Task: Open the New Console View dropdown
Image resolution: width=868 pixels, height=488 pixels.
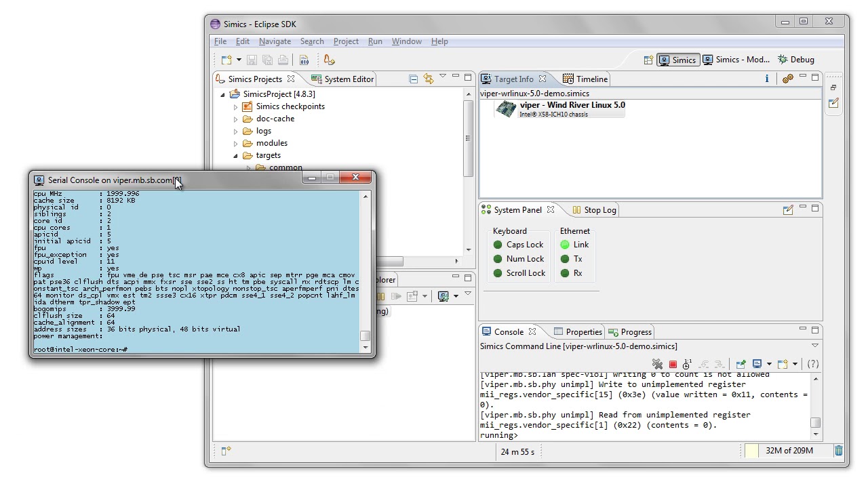Action: (x=795, y=365)
